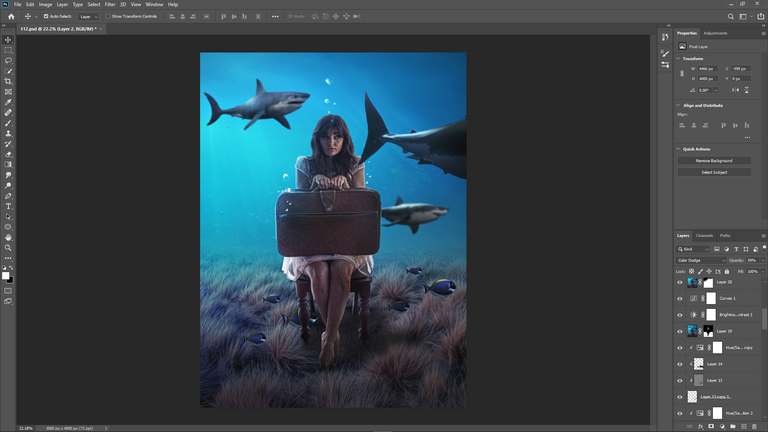Image resolution: width=768 pixels, height=432 pixels.
Task: Toggle Layer 13 visibility eye
Action: coord(679,381)
